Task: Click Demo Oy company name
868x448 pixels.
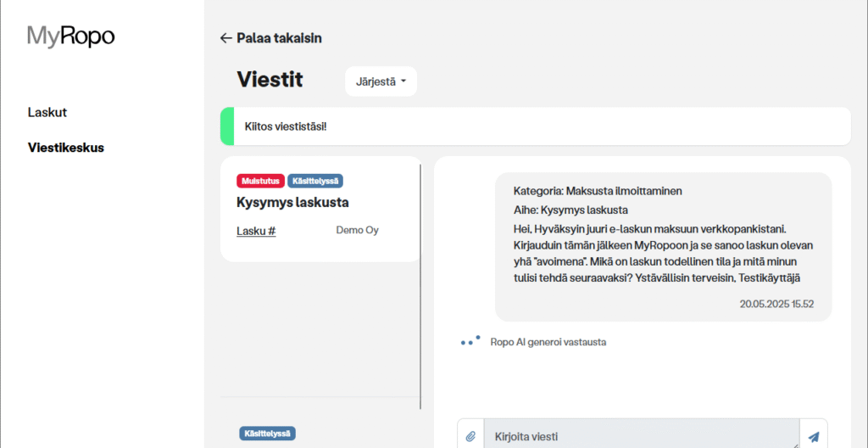Action: [358, 230]
